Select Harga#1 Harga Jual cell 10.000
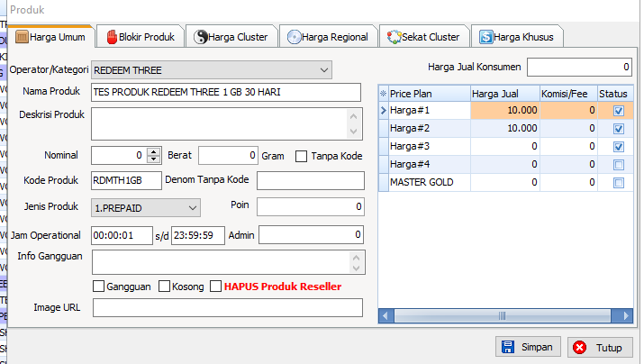 tap(504, 111)
